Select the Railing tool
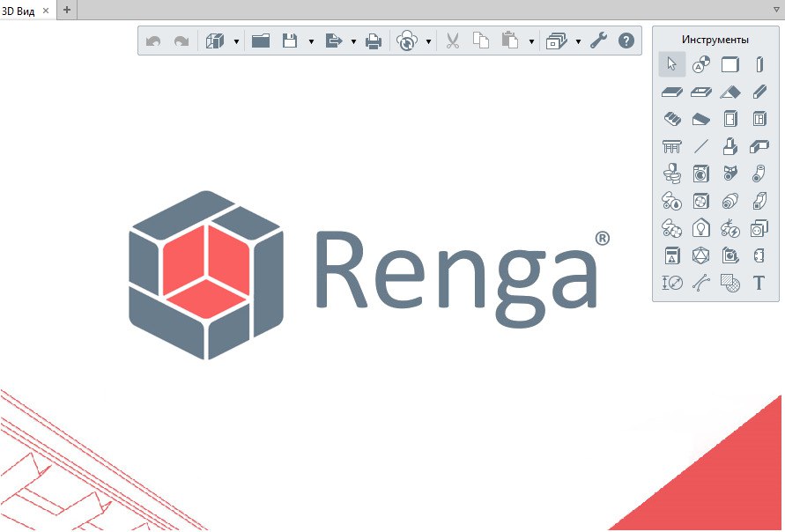 click(672, 146)
